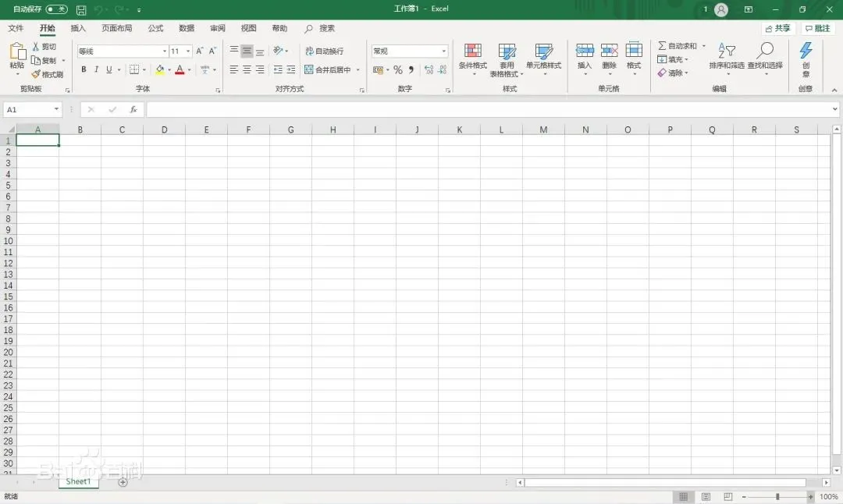
Task: Expand AutoSum (自动求和) dropdown arrow
Action: pyautogui.click(x=704, y=46)
